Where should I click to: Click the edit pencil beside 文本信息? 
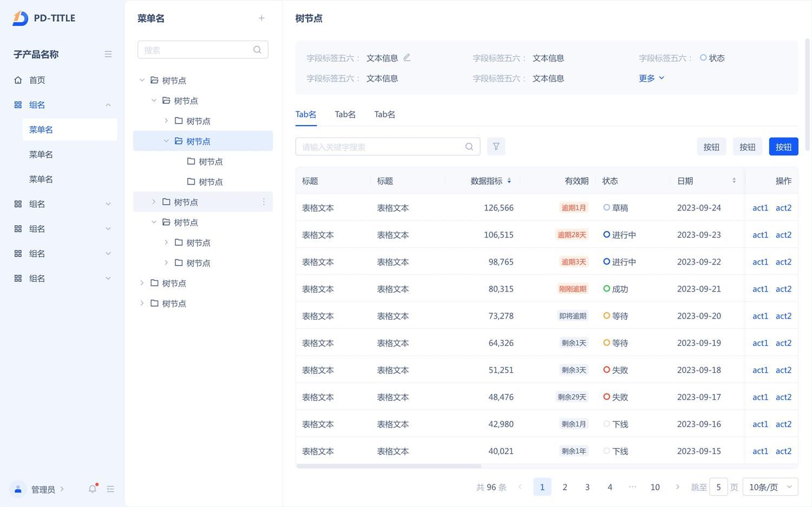pos(407,57)
